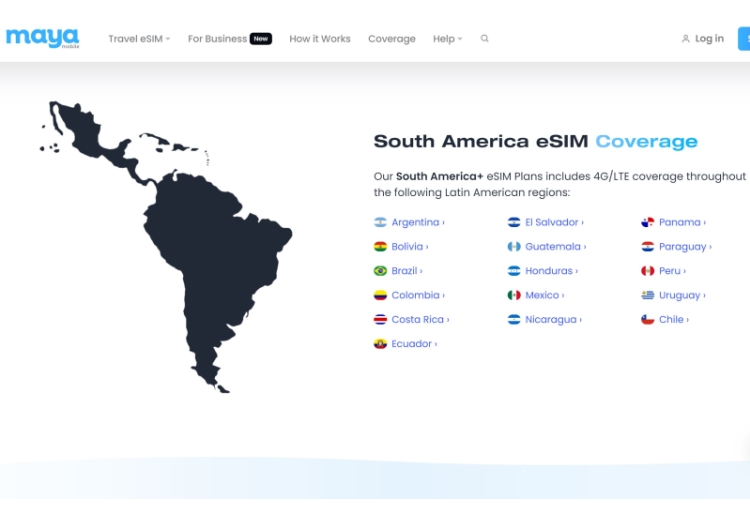Select the Chile flag icon

tap(648, 320)
